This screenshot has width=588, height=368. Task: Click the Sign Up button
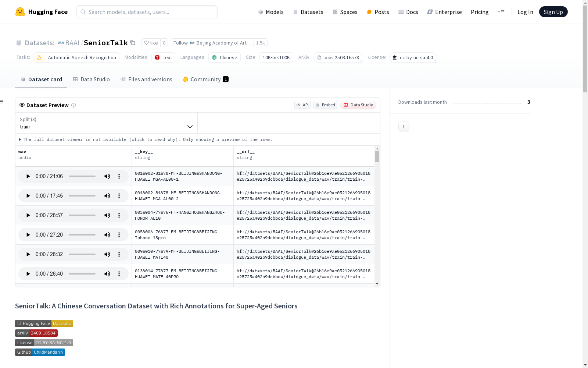click(x=553, y=12)
